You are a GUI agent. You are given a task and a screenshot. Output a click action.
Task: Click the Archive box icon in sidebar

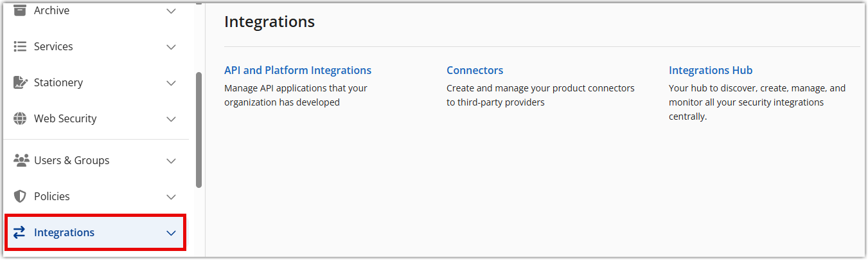[x=20, y=10]
